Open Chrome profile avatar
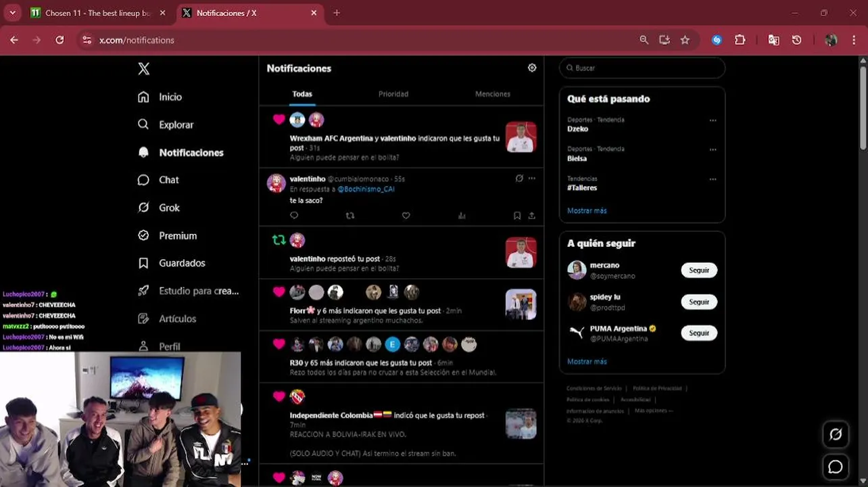Image resolution: width=868 pixels, height=487 pixels. click(831, 40)
